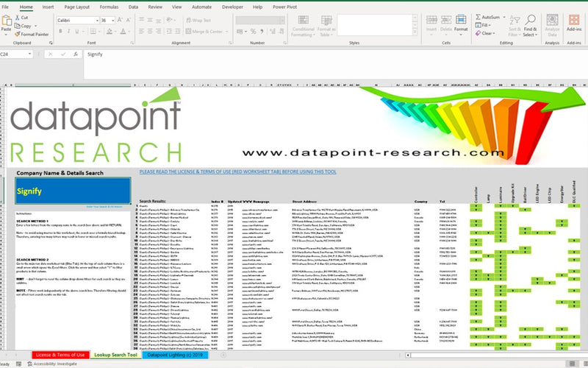Open the License & Terms of Use link
The image size is (588, 368).
click(x=237, y=171)
